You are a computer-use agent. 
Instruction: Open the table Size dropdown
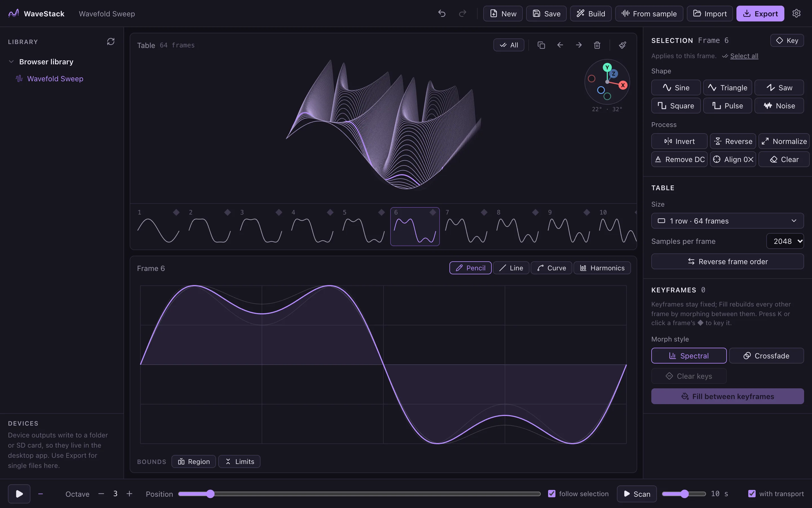coord(727,221)
